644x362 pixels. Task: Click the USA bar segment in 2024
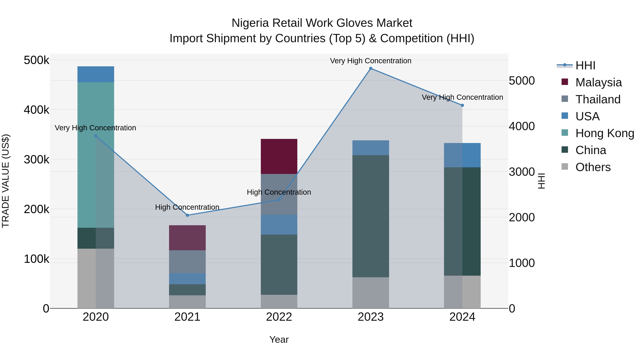tap(462, 155)
